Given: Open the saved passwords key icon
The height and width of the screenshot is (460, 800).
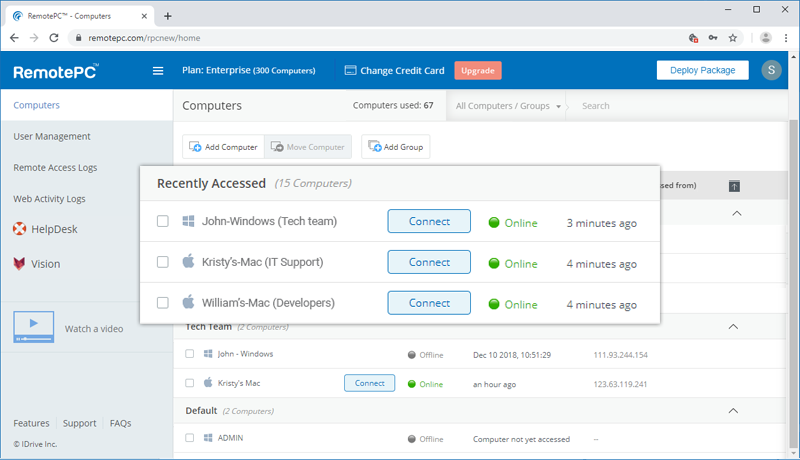Looking at the screenshot, I should pyautogui.click(x=713, y=38).
